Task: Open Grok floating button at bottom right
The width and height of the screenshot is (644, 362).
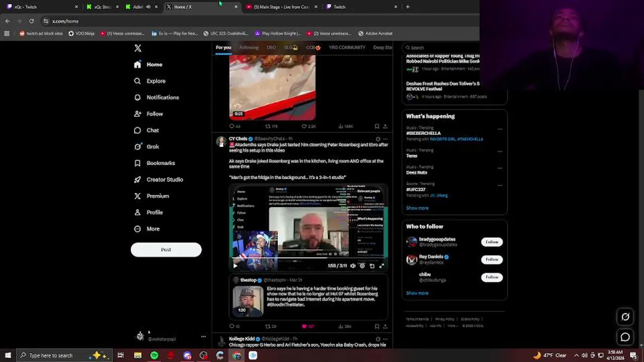Action: click(625, 317)
